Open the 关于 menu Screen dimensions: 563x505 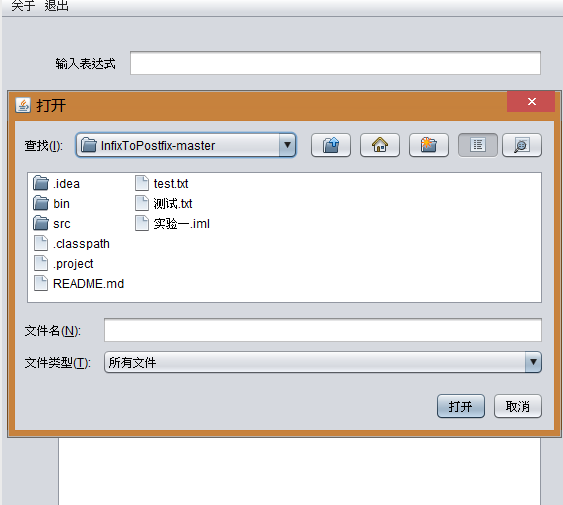[23, 6]
